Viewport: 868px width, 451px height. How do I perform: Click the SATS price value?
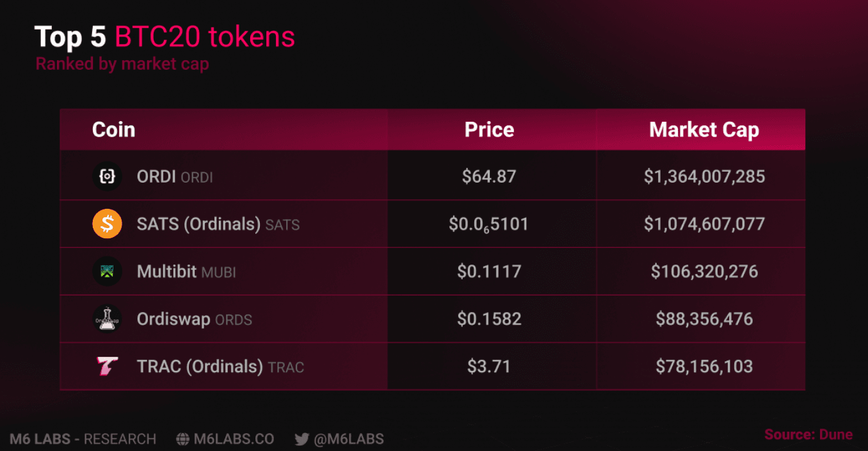(x=489, y=224)
